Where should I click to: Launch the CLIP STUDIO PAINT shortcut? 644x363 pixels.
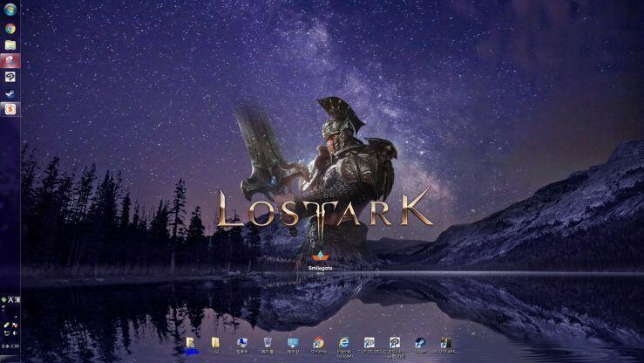click(x=395, y=347)
